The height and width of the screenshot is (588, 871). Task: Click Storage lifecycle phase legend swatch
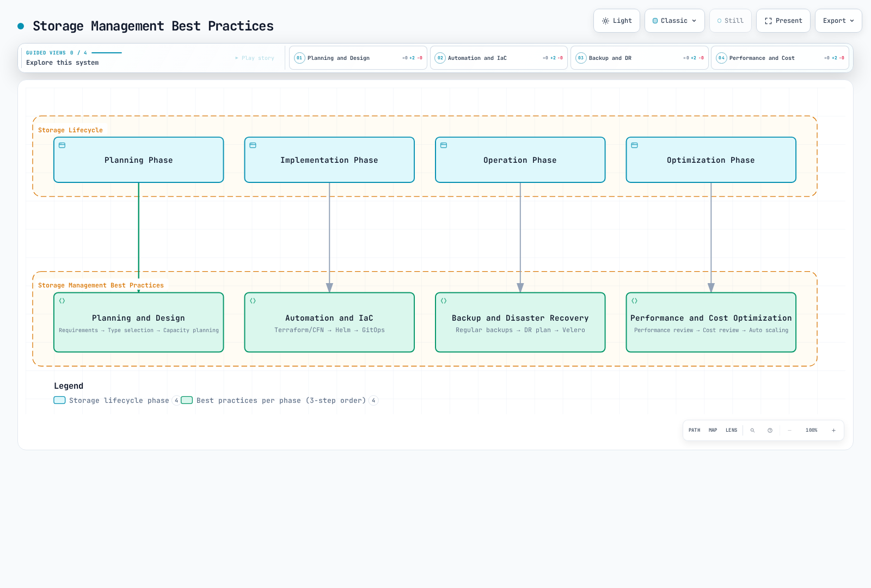point(60,400)
